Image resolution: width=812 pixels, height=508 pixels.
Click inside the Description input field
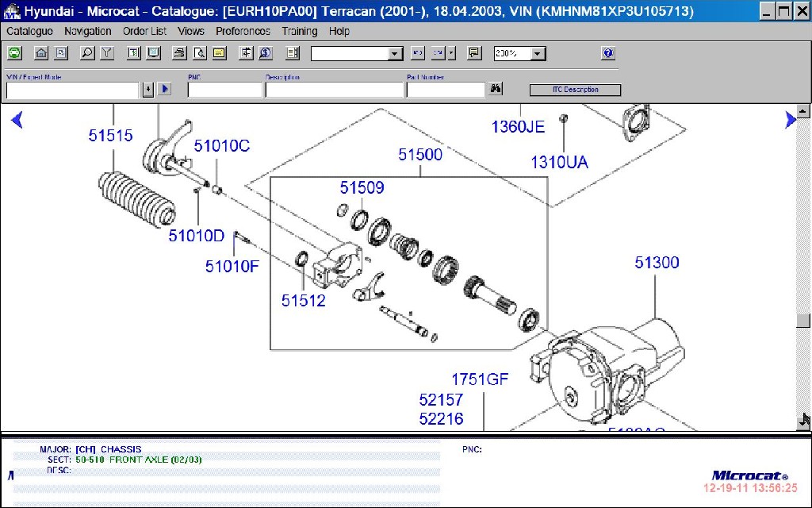tap(334, 90)
